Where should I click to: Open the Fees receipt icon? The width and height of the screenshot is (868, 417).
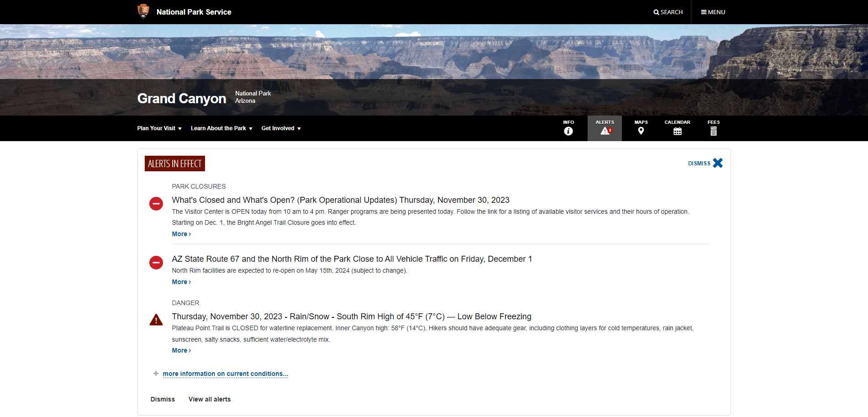714,131
